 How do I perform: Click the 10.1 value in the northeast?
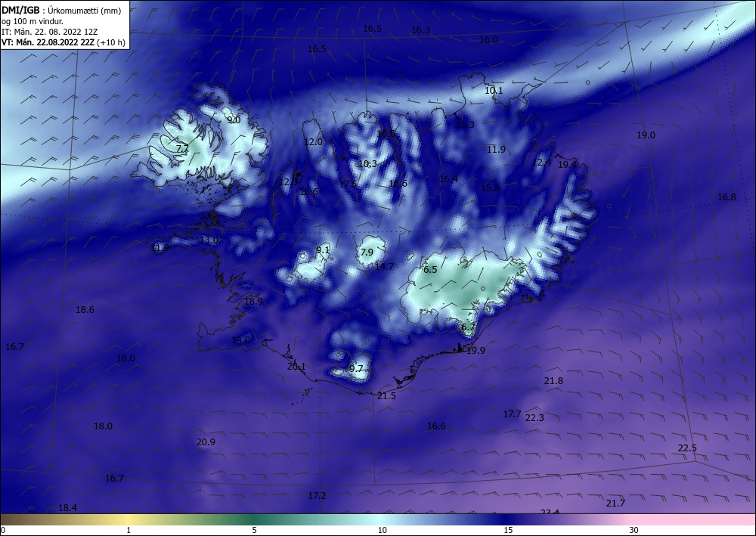pyautogui.click(x=494, y=90)
